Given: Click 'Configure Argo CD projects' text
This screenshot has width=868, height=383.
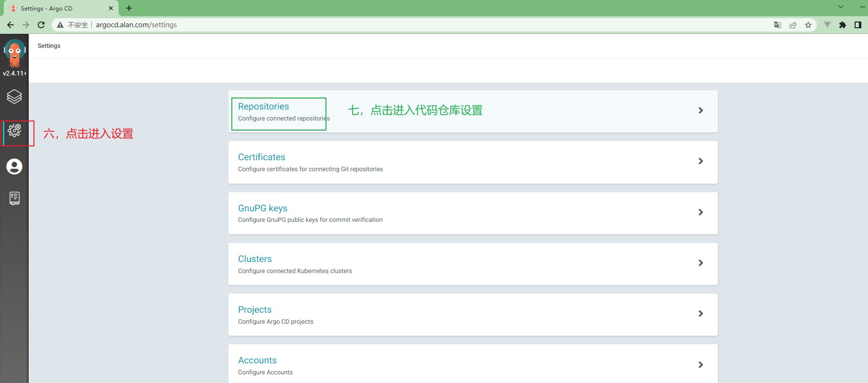Looking at the screenshot, I should [x=275, y=322].
